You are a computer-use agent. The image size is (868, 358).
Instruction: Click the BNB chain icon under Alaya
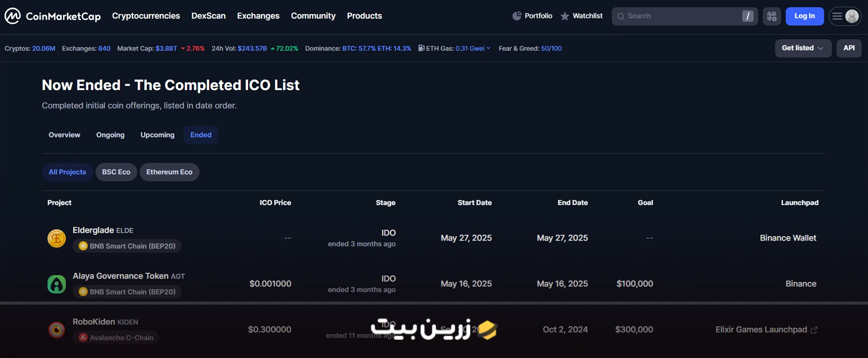point(83,292)
